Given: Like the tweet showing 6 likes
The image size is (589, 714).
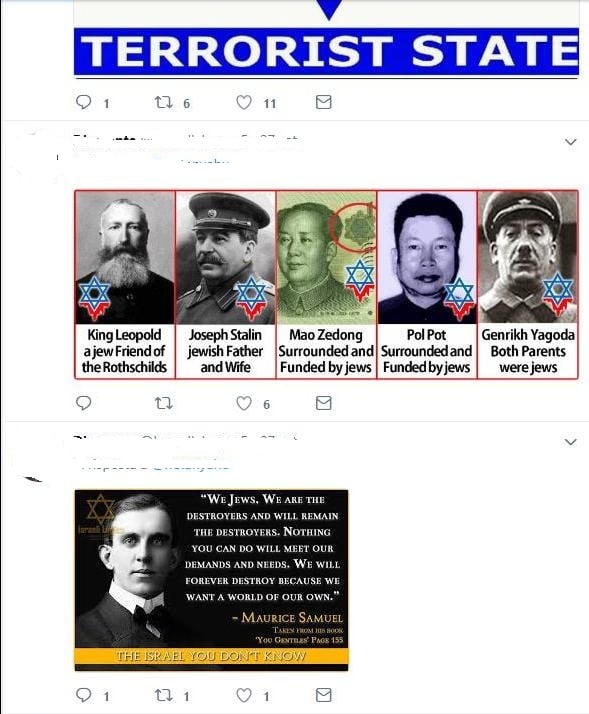Looking at the screenshot, I should (x=244, y=403).
